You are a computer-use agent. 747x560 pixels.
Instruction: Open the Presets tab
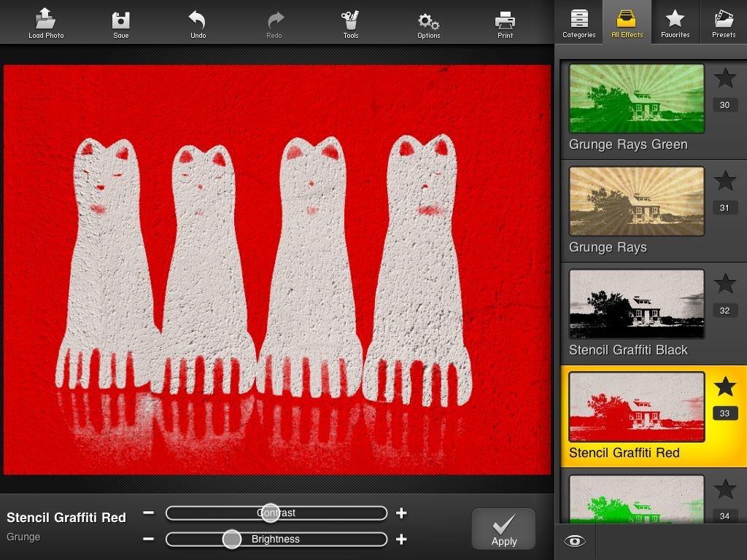click(723, 22)
